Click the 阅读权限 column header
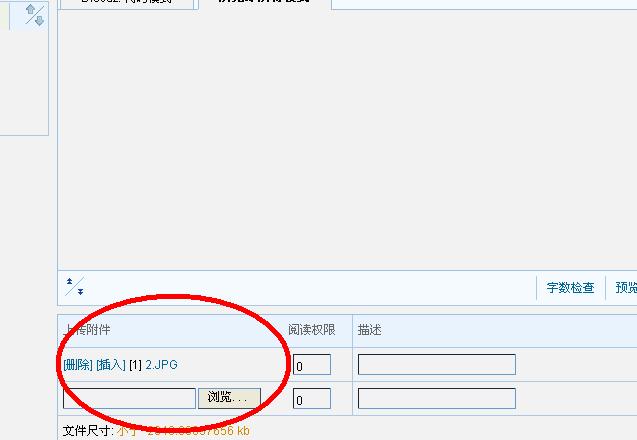Image resolution: width=637 pixels, height=440 pixels. (312, 329)
